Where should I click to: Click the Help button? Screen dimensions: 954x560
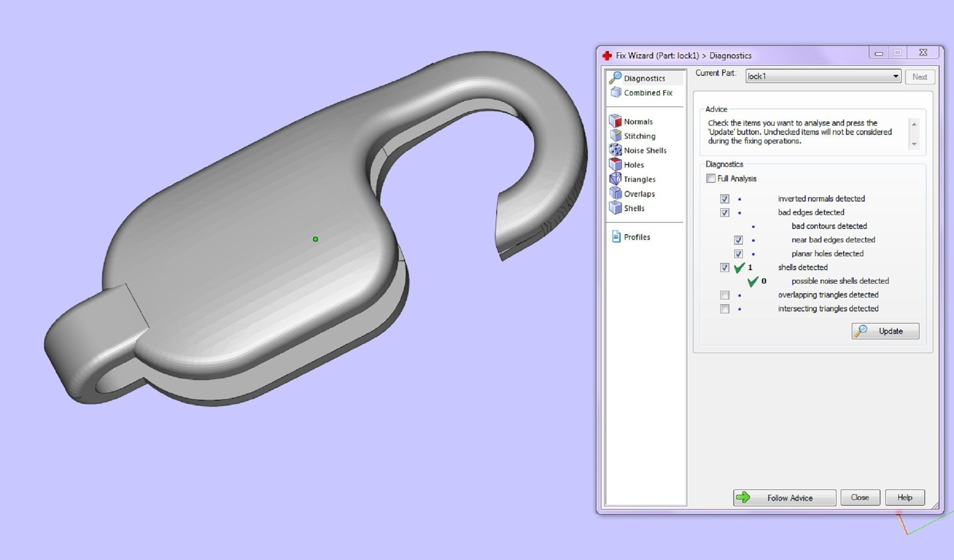904,498
